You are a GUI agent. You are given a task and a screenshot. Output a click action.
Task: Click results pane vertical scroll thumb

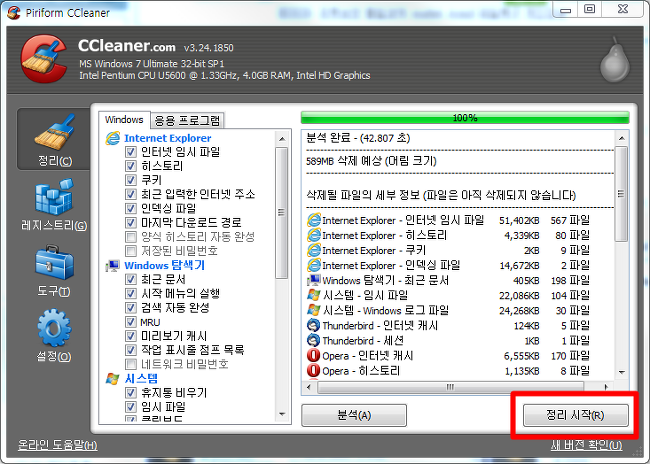click(x=621, y=193)
